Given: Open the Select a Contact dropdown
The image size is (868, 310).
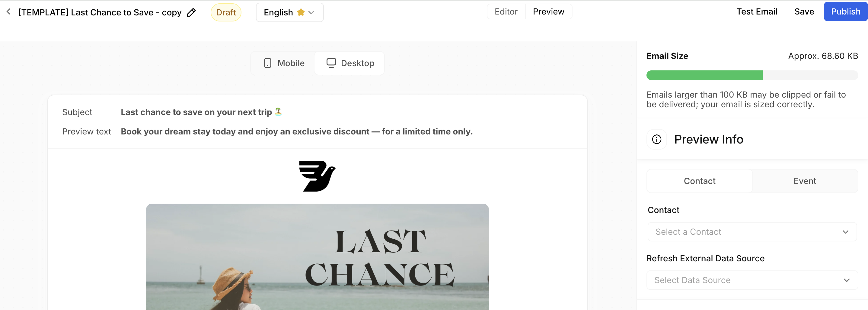Looking at the screenshot, I should (752, 232).
